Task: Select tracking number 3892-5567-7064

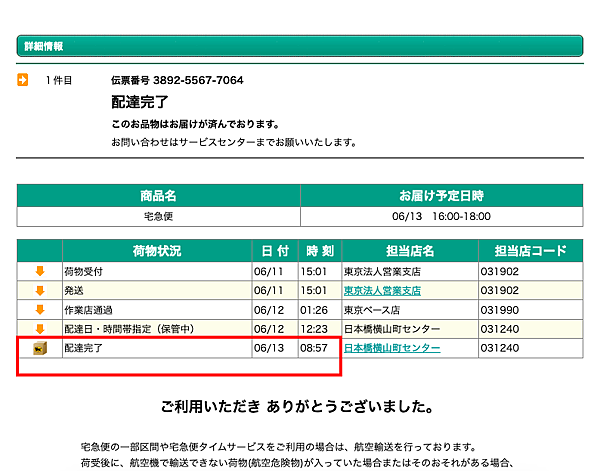Action: pos(198,80)
